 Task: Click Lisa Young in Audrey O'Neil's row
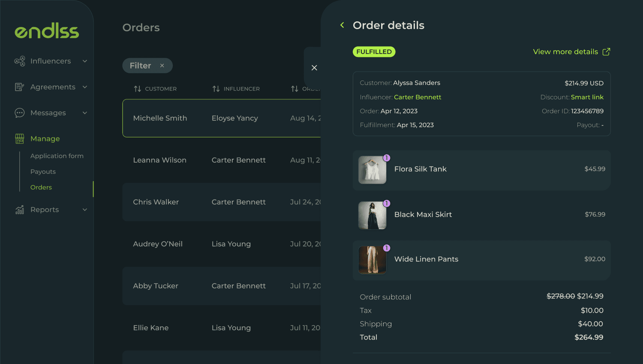click(x=231, y=244)
